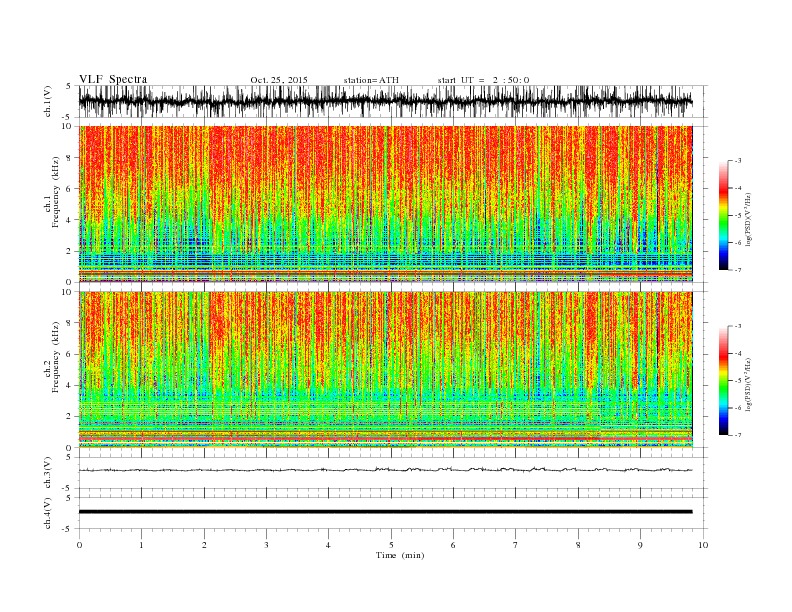Click the "4" kHz tick on ch.2 spectrogram axis
Screen dimensions: 792x612
[70, 386]
